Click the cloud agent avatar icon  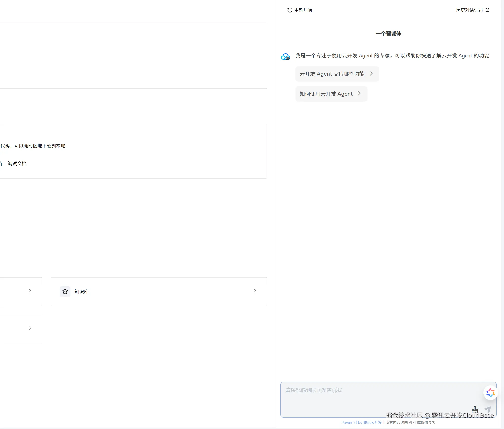(x=286, y=57)
